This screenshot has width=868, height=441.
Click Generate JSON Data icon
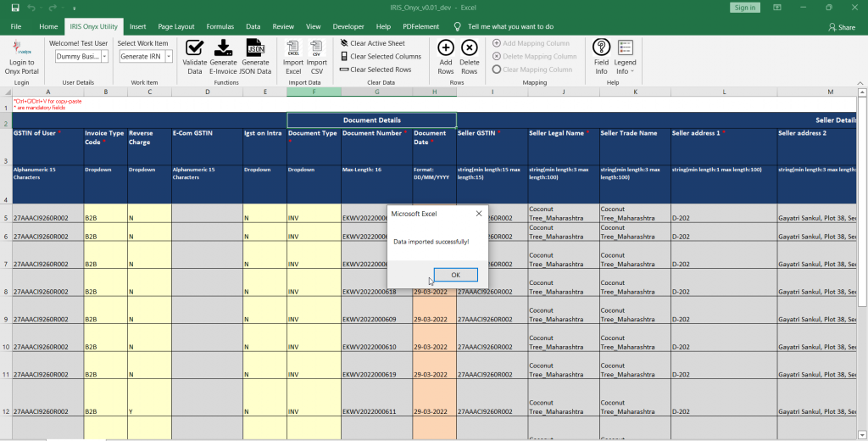tap(255, 58)
